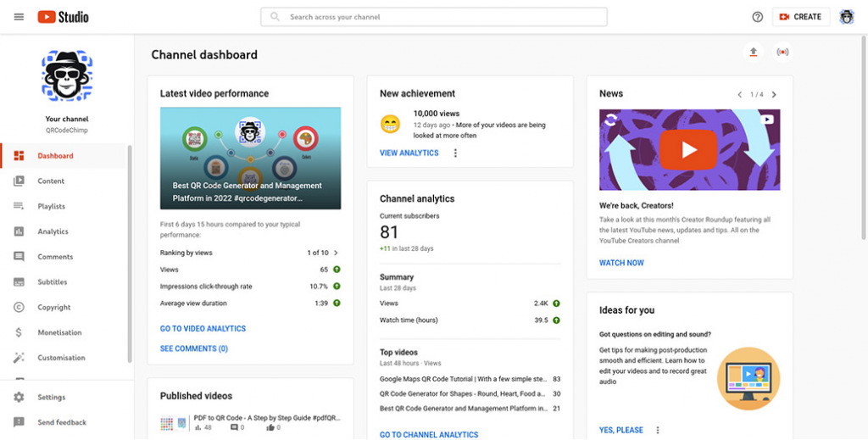Click the sidebar vertical scrollbar
The image size is (868, 440).
pyautogui.click(x=130, y=254)
